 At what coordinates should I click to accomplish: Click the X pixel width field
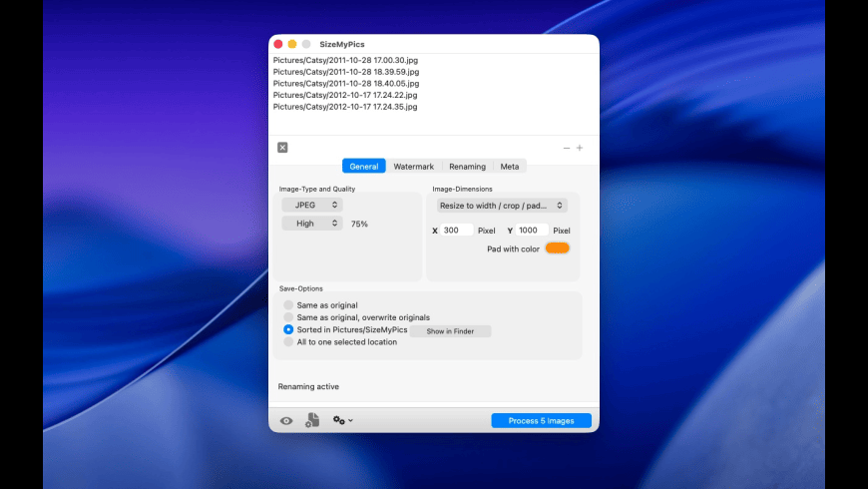457,230
